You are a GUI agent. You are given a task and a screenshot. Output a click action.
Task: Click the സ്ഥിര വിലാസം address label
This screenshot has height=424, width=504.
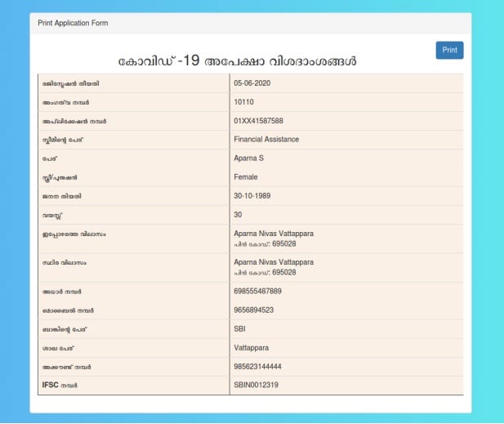(x=65, y=263)
